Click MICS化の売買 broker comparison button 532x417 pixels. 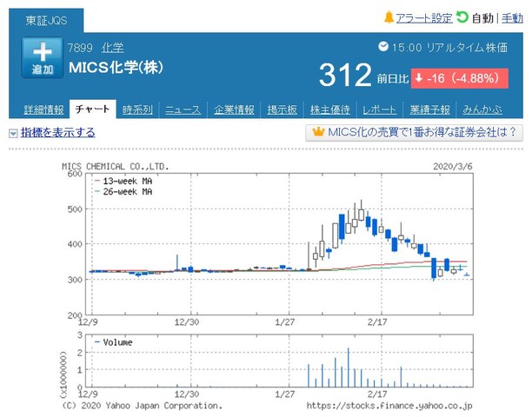coord(414,132)
